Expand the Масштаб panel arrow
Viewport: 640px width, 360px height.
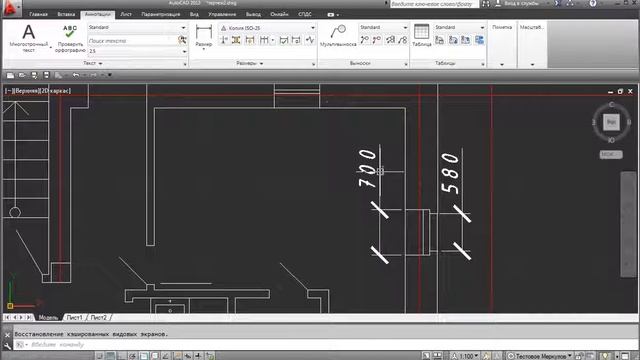click(x=532, y=64)
